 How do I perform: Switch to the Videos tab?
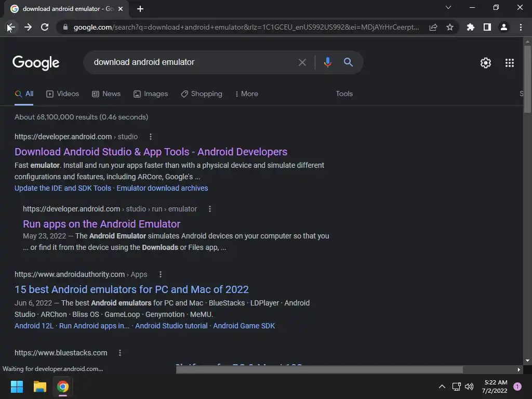[x=62, y=94]
